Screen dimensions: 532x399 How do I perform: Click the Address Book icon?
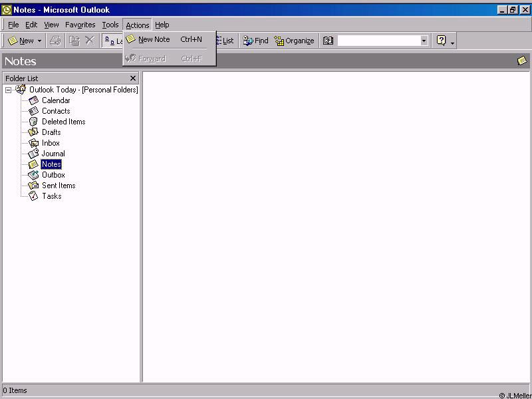tap(328, 41)
